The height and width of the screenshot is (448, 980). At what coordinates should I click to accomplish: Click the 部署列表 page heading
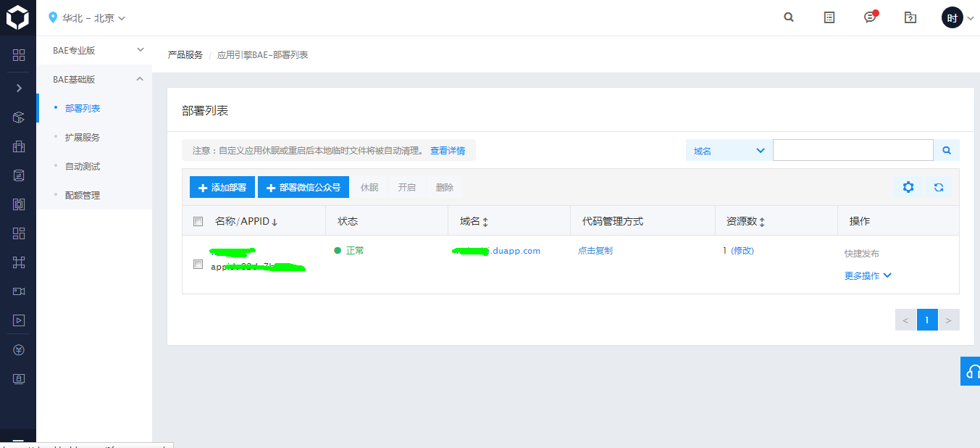click(205, 110)
